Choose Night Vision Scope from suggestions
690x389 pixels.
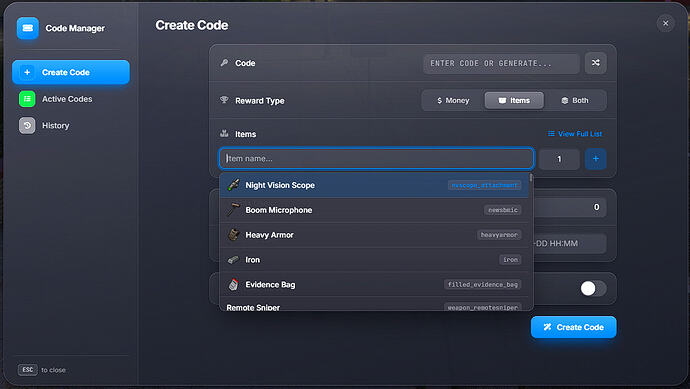point(374,185)
